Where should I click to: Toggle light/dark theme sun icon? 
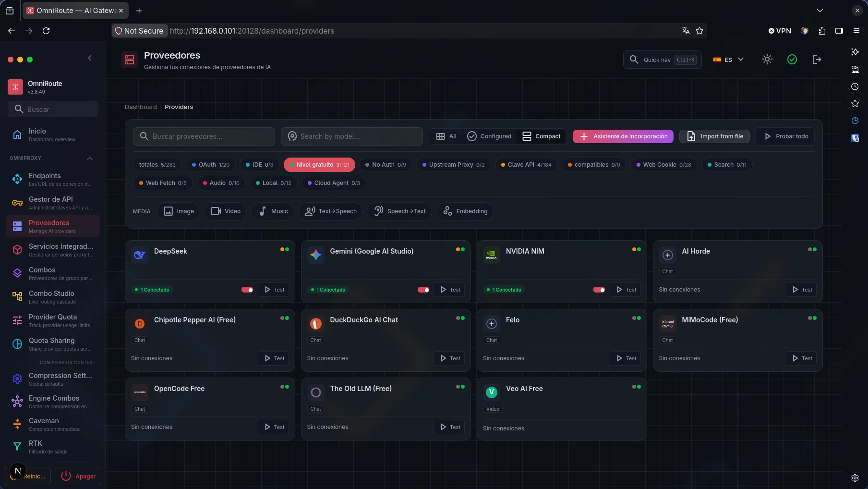pos(767,60)
